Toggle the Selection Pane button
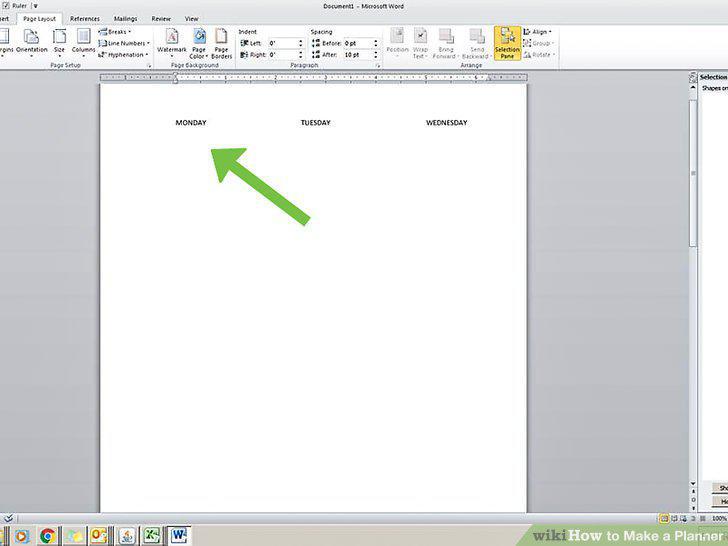The height and width of the screenshot is (546, 728). pyautogui.click(x=507, y=43)
